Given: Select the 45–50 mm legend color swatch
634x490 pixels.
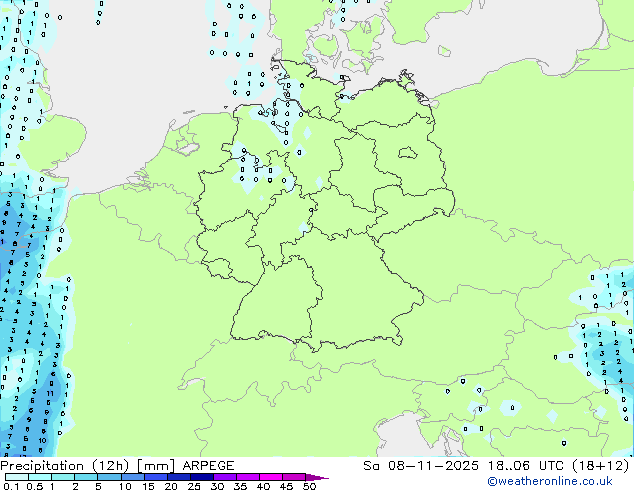Looking at the screenshot, I should (294, 477).
